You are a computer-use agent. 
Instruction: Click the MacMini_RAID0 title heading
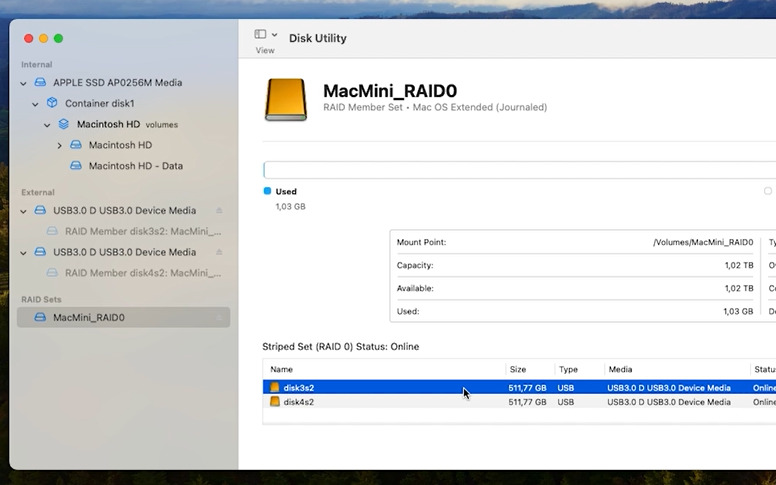tap(390, 91)
